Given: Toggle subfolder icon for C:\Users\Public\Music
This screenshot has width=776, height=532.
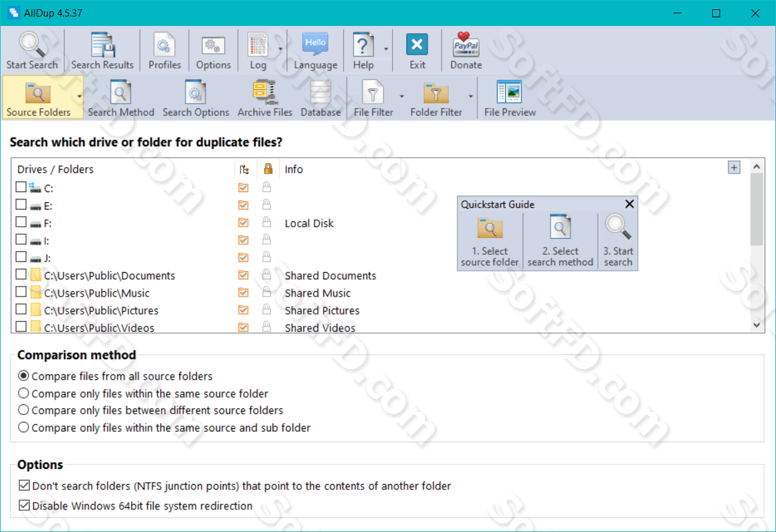Looking at the screenshot, I should [243, 293].
